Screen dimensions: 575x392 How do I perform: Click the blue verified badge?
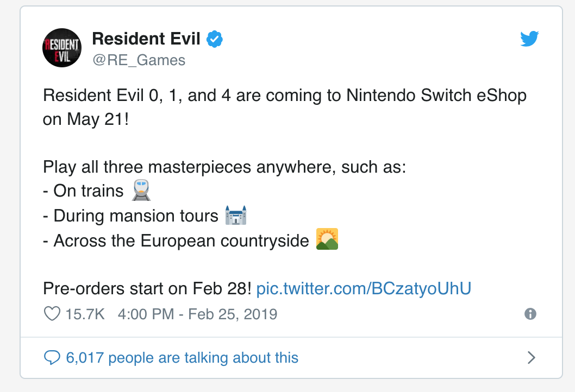pyautogui.click(x=215, y=39)
